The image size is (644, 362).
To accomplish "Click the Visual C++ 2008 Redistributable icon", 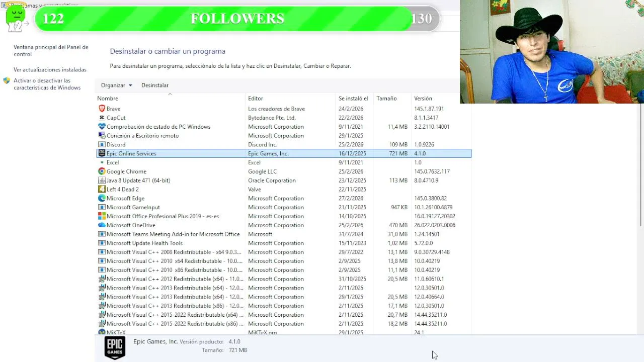I will point(102,252).
